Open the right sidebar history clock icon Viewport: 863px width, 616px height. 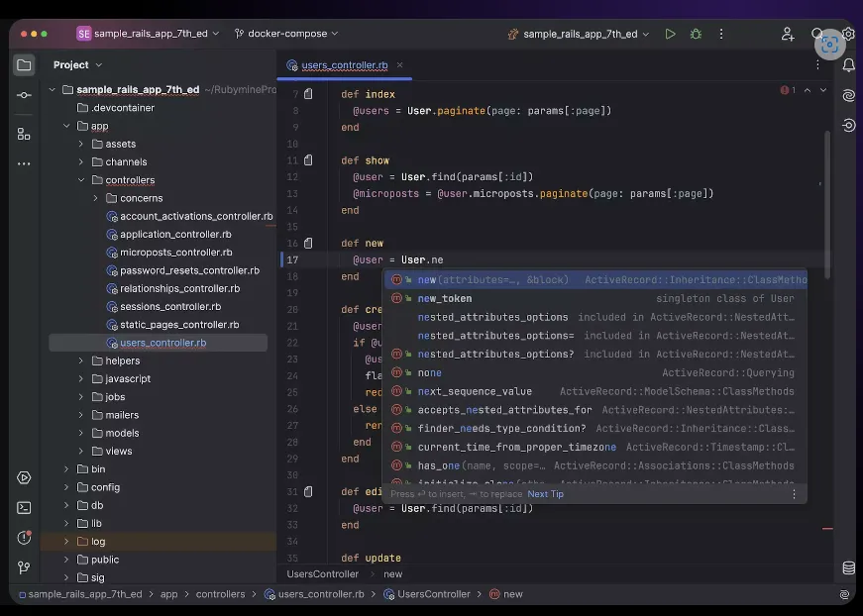point(849,126)
